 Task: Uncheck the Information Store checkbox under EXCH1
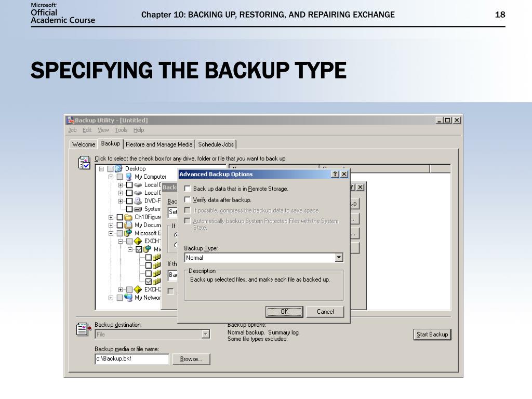click(139, 249)
